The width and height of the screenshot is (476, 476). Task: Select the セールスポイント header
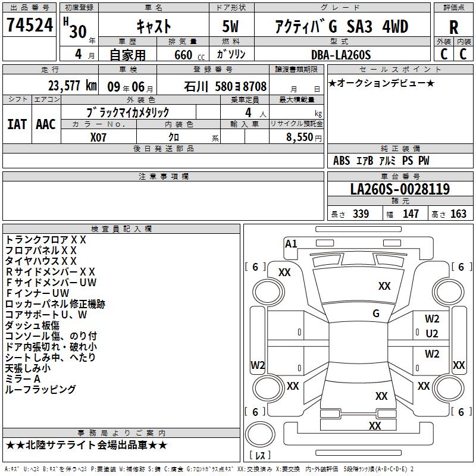(400, 69)
